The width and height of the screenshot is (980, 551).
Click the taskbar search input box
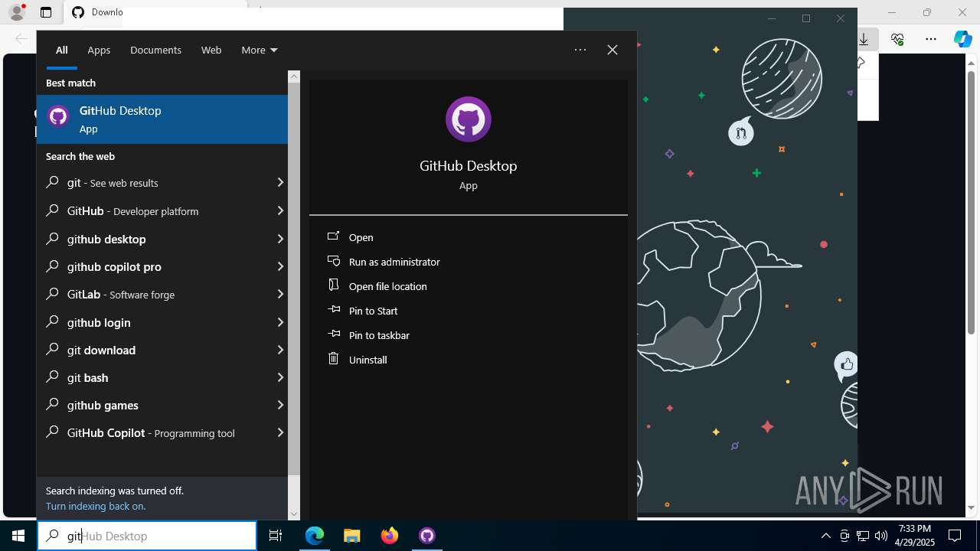[x=147, y=536]
